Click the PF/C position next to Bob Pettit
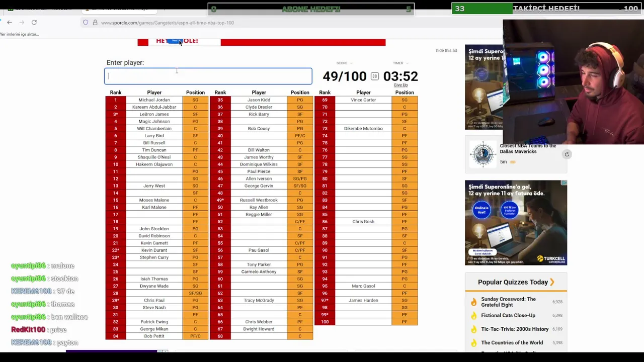The width and height of the screenshot is (644, 362). (195, 336)
